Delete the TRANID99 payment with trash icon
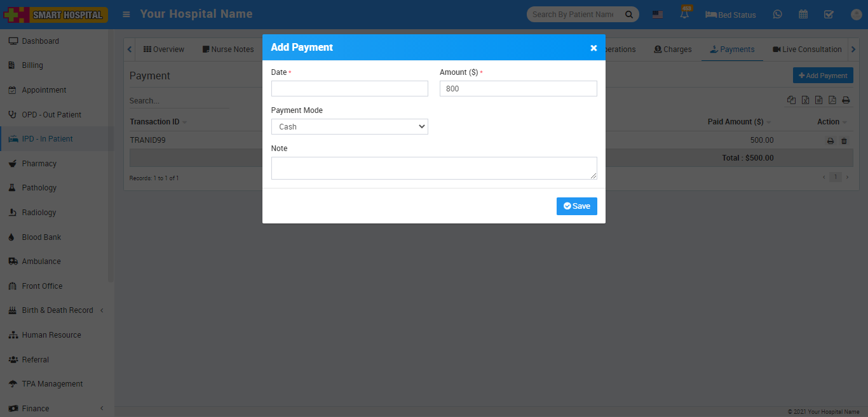This screenshot has width=868, height=417. coord(844,141)
